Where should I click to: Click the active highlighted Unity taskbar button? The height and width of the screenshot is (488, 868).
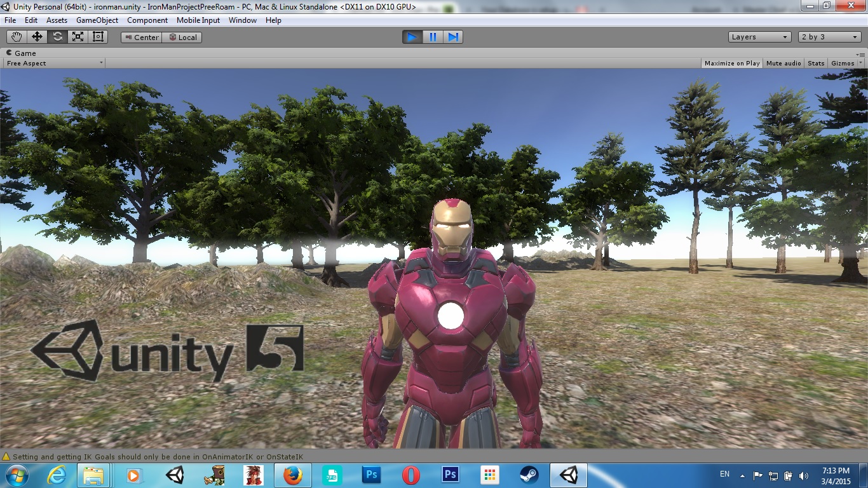click(569, 475)
